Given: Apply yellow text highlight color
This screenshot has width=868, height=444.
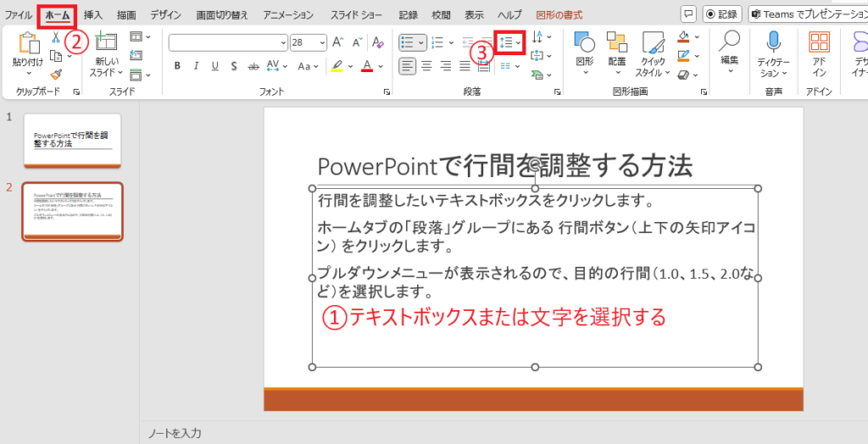Looking at the screenshot, I should coord(337,66).
